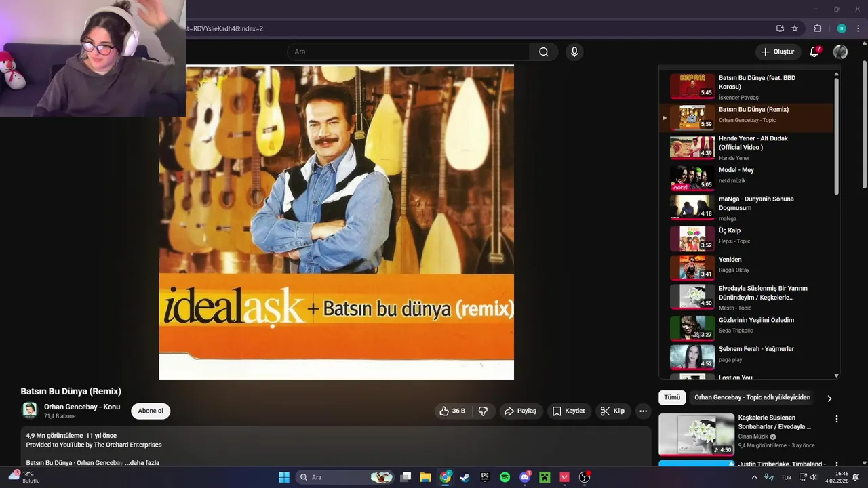The width and height of the screenshot is (868, 488).
Task: Share the video via Paylaş
Action: [520, 411]
